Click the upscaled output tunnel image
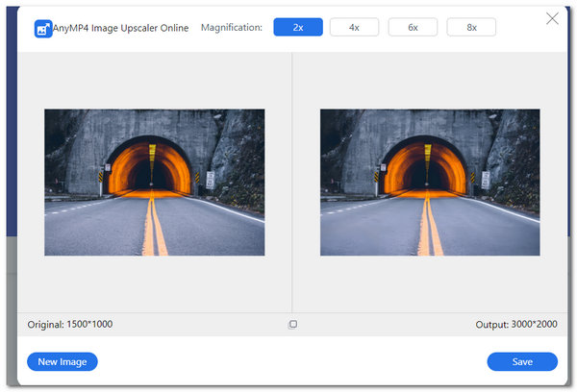 [x=430, y=182]
